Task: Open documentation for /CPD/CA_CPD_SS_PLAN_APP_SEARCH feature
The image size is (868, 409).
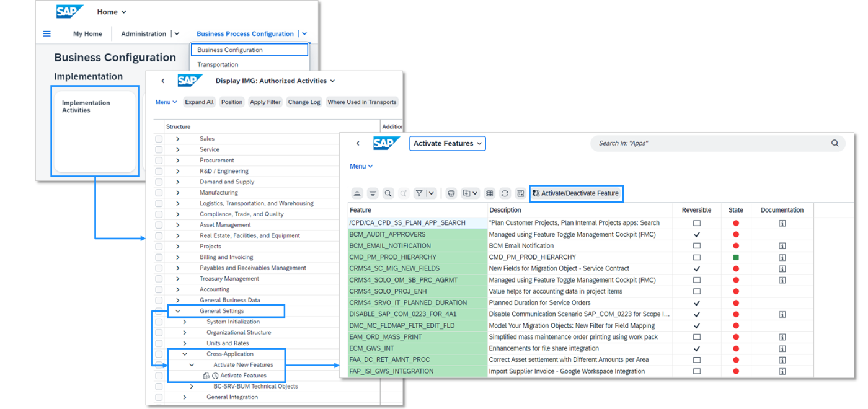Action: 782,223
